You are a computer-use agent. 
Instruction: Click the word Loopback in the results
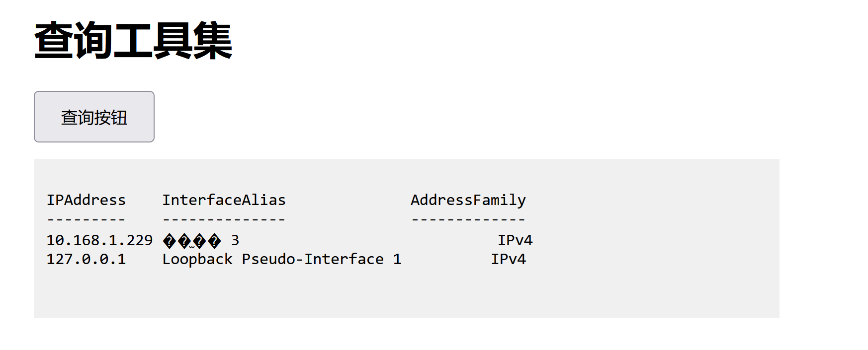197,259
